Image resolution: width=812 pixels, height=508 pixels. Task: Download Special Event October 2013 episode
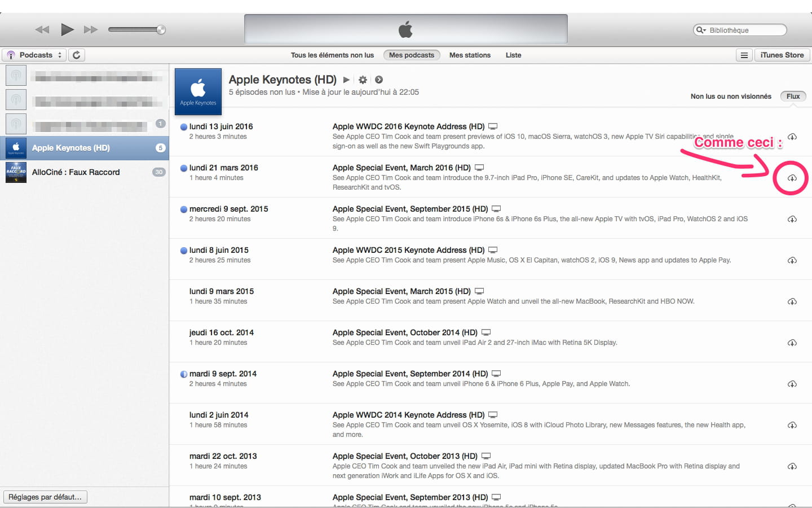pos(792,466)
